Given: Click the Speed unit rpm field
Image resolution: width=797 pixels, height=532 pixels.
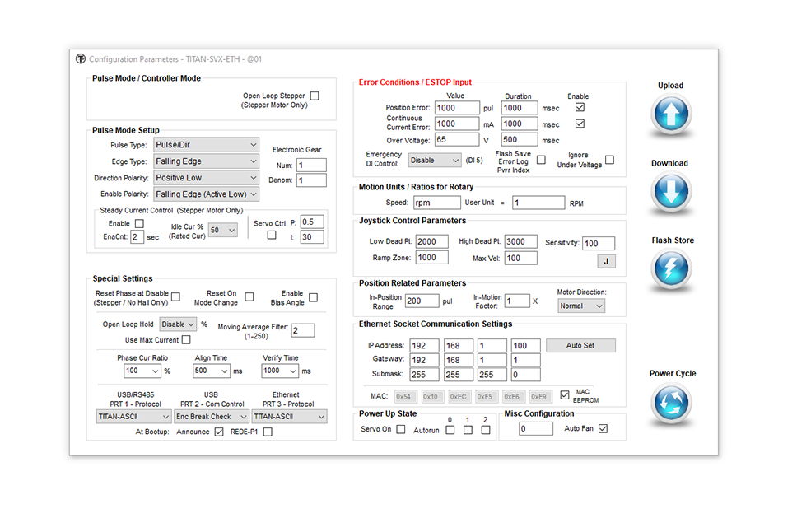Looking at the screenshot, I should click(436, 203).
